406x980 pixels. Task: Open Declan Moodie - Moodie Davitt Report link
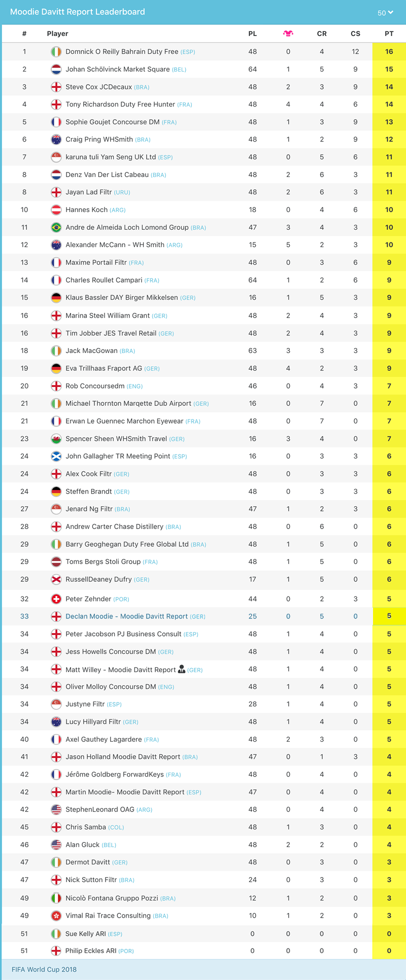click(x=126, y=616)
